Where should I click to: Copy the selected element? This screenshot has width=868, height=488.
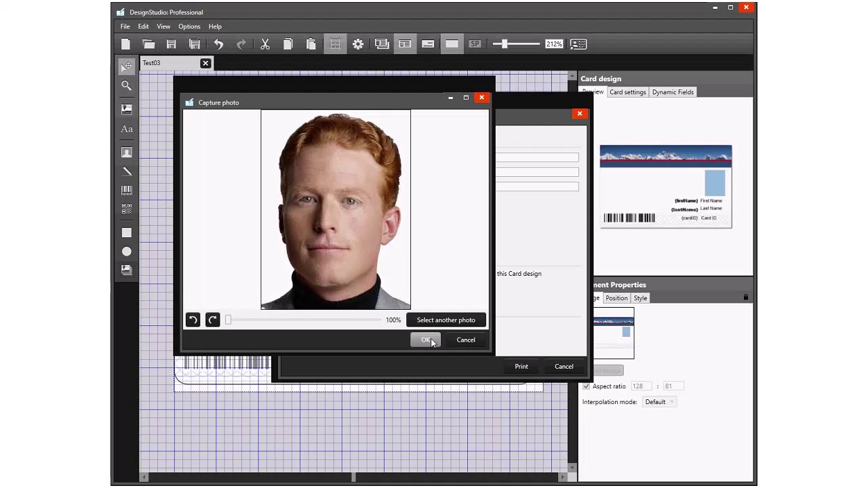(x=288, y=44)
